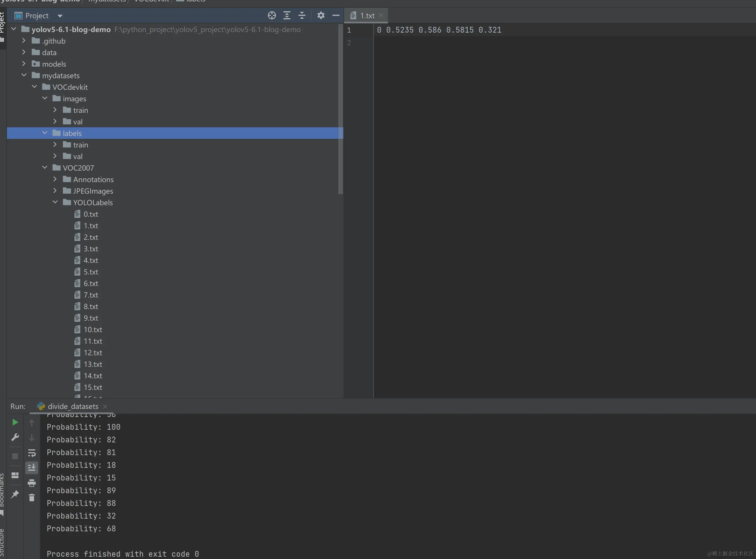Viewport: 756px width, 559px height.
Task: Collapse the labels folder
Action: [x=45, y=133]
